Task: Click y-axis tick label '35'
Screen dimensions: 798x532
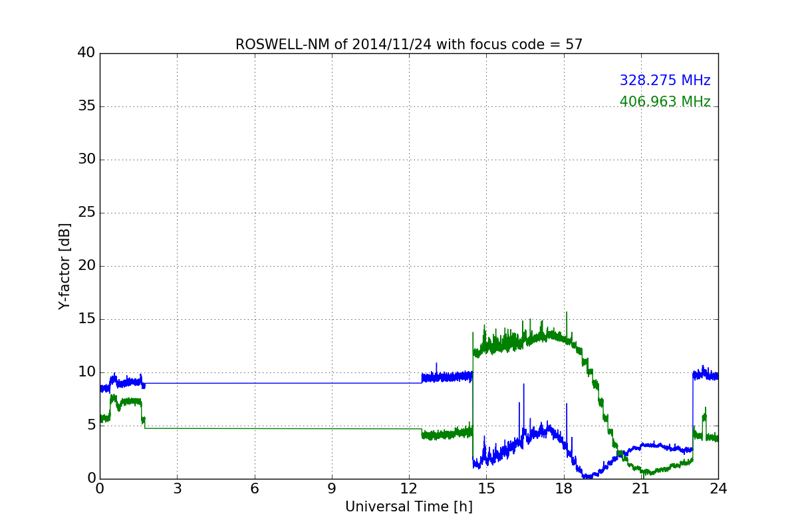Action: (x=86, y=106)
